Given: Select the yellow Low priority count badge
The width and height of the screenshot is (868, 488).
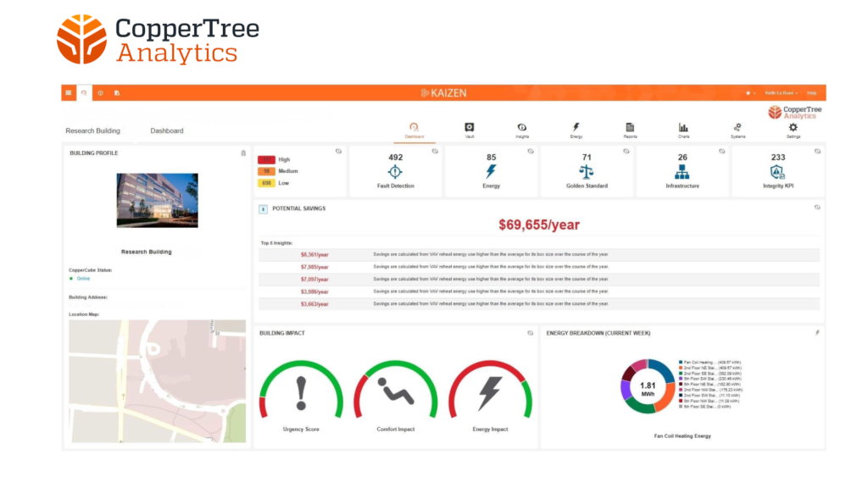Looking at the screenshot, I should 266,183.
